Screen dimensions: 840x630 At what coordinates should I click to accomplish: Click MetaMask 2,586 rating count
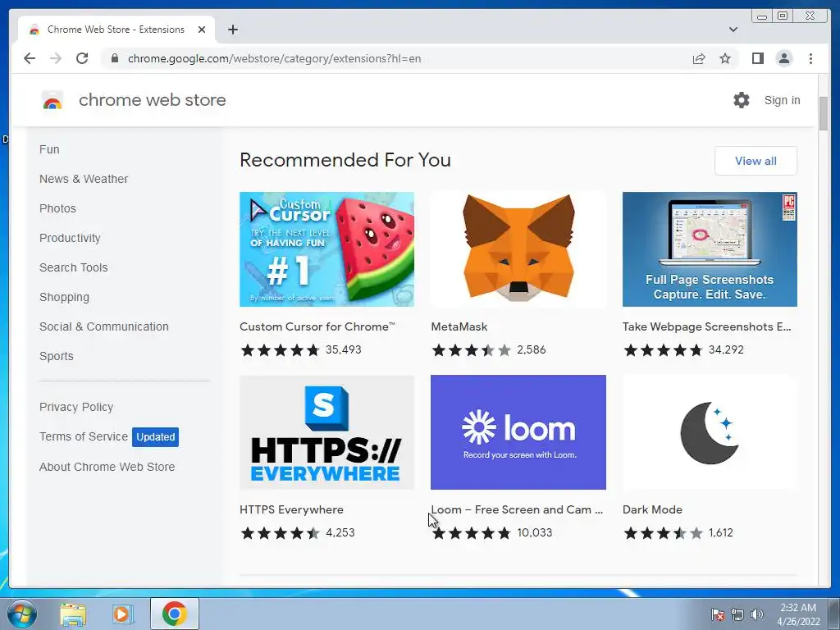tap(531, 349)
